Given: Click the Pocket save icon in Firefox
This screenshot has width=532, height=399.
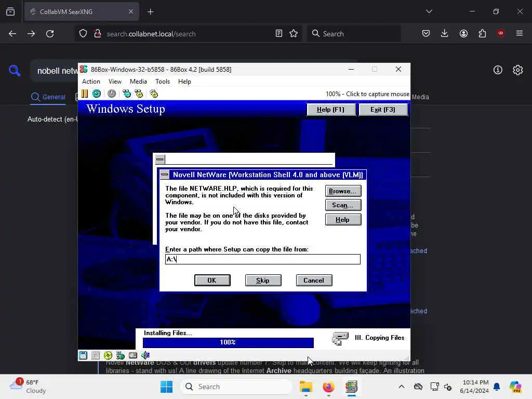Looking at the screenshot, I should (426, 33).
